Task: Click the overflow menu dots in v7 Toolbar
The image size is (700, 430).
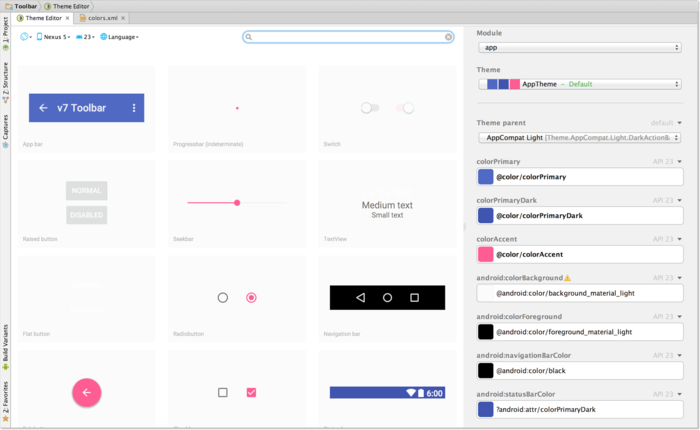Action: [x=134, y=108]
